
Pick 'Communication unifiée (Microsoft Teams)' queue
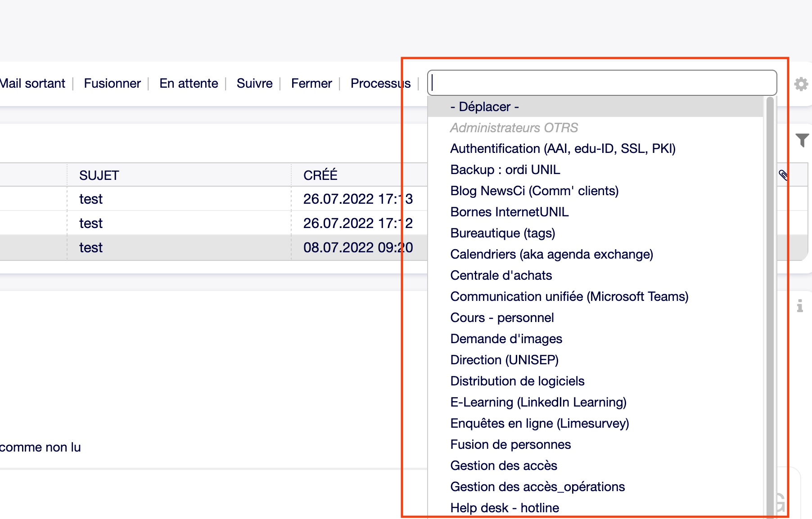click(x=569, y=297)
